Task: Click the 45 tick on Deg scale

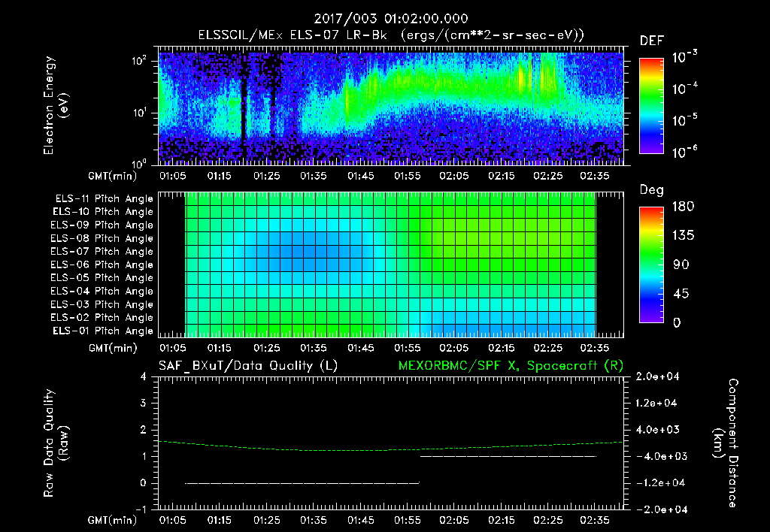Action: click(681, 294)
